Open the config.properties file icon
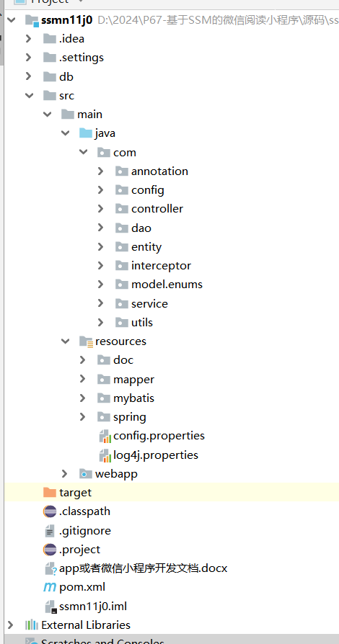 click(x=105, y=436)
